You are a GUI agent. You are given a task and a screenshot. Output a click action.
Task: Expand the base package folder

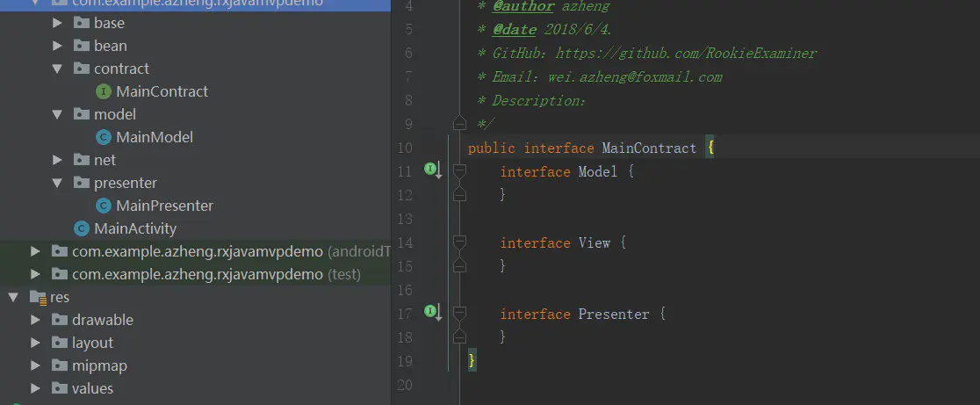[x=57, y=23]
